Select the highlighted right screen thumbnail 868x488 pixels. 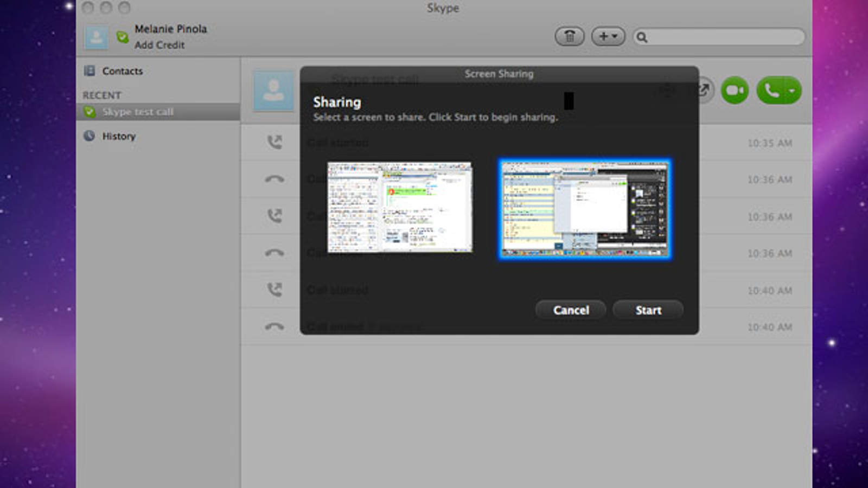tap(585, 209)
